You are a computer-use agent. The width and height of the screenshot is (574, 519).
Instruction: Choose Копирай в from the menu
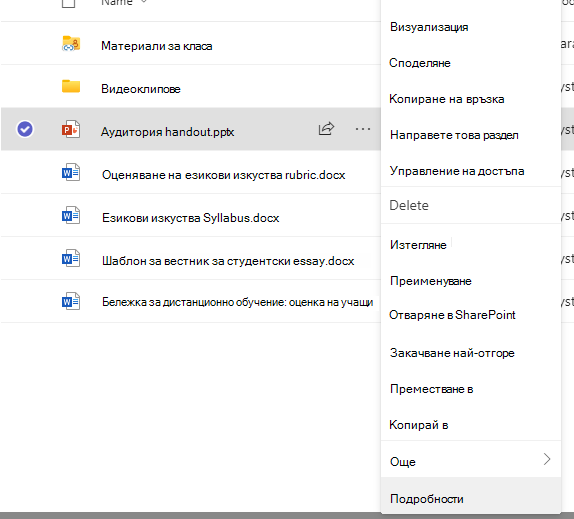(x=419, y=425)
